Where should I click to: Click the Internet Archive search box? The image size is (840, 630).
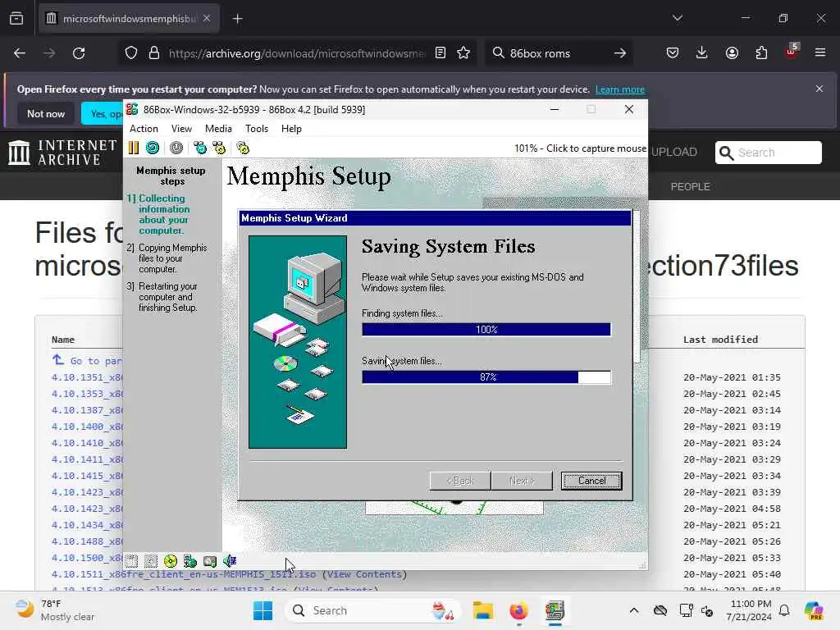pos(768,153)
